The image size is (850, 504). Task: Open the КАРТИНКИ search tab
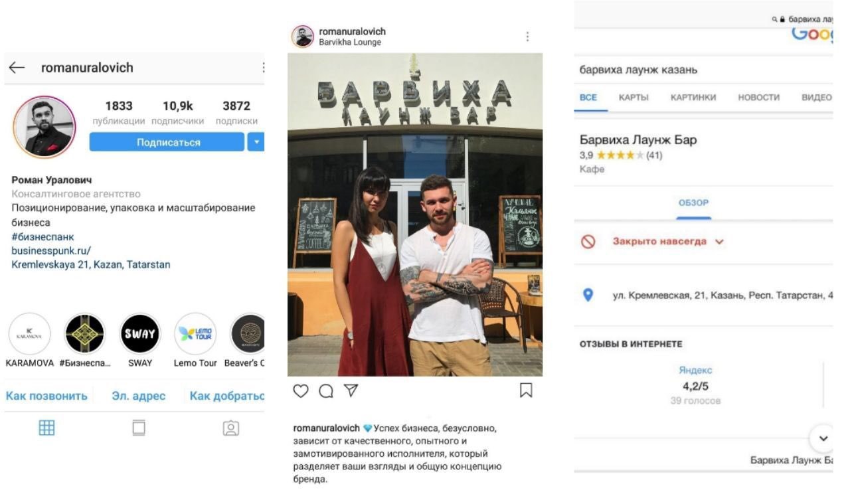pyautogui.click(x=693, y=98)
